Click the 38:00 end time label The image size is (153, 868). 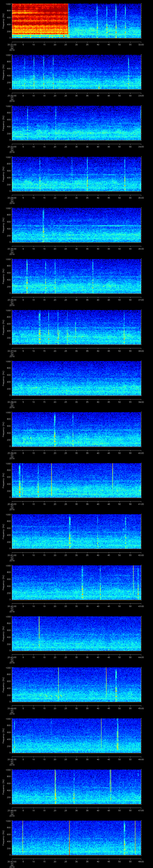tap(141, 351)
